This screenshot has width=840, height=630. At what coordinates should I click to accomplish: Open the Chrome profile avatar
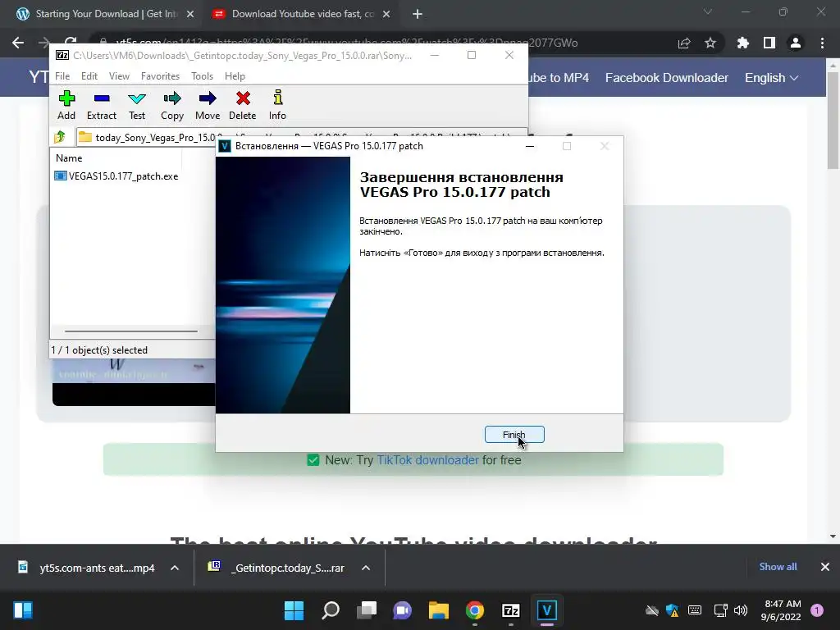coord(796,43)
